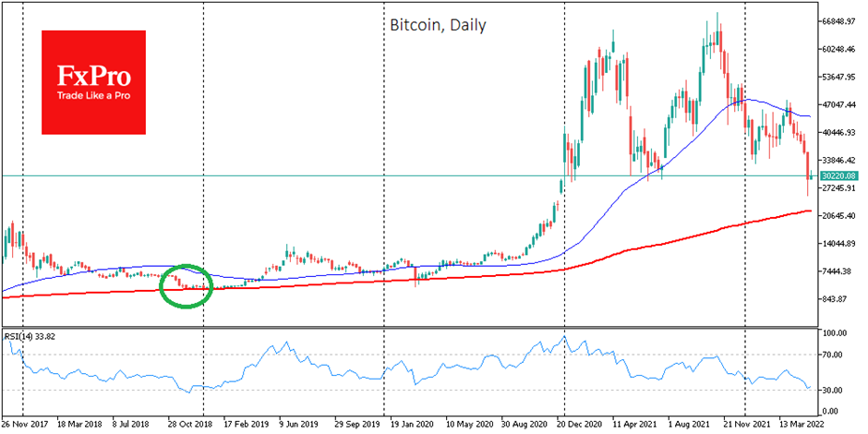
Task: Click the 47047.44 price axis label
Action: [x=839, y=104]
